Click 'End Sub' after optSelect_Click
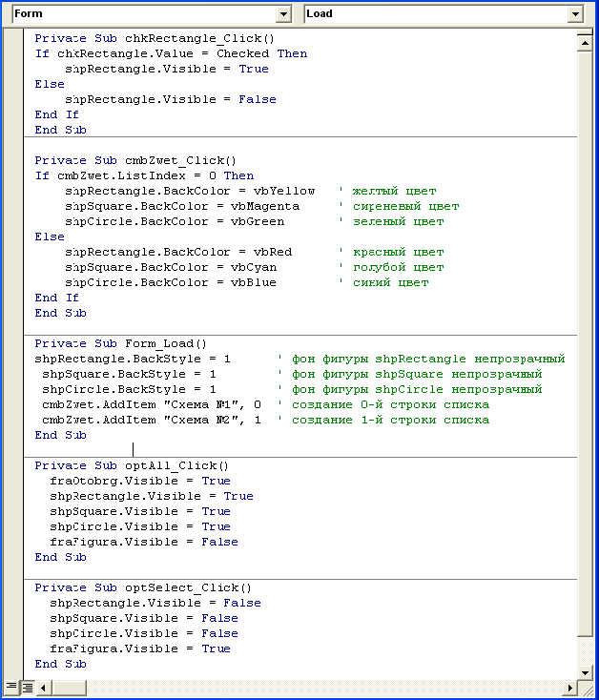 click(x=61, y=664)
